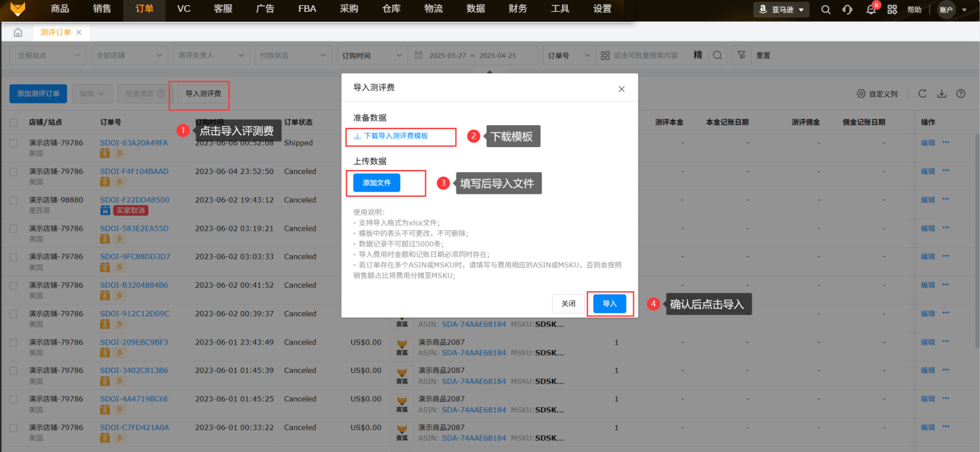The image size is (980, 452).
Task: Expand the 编辑 dropdown button
Action: 92,94
